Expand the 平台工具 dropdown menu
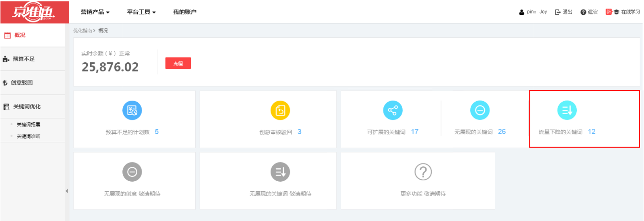Image resolution: width=644 pixels, height=221 pixels. [141, 12]
